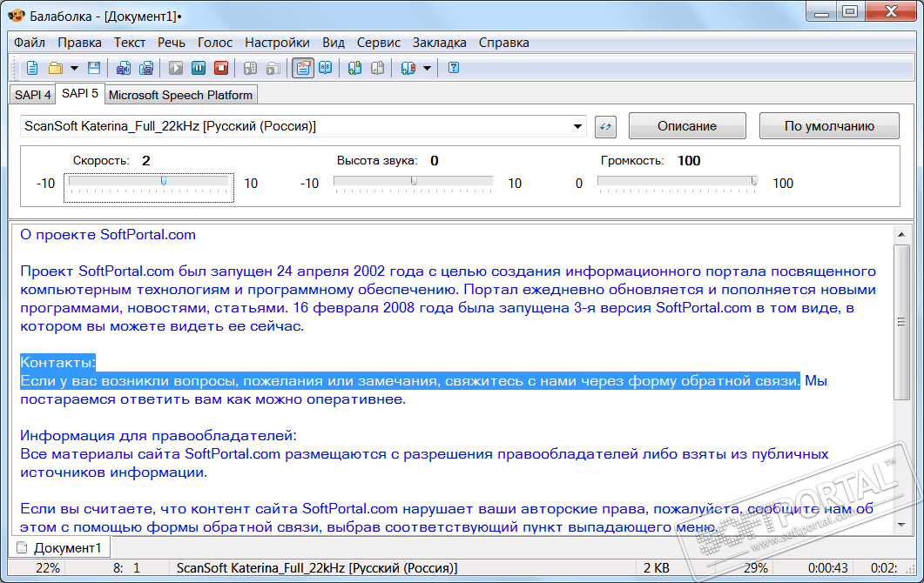Click the 'Информация для правообладателей:' line
924x583 pixels.
pyautogui.click(x=158, y=435)
